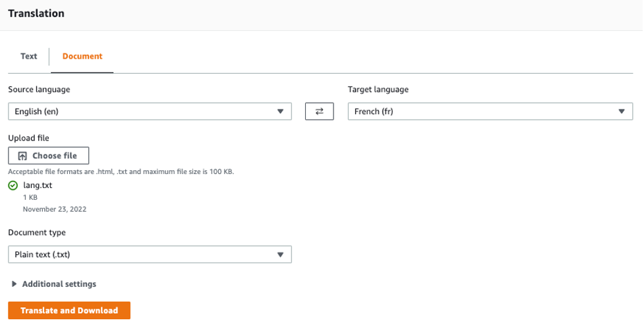Swap source and target languages
Screen dimensions: 644x331
(319, 111)
